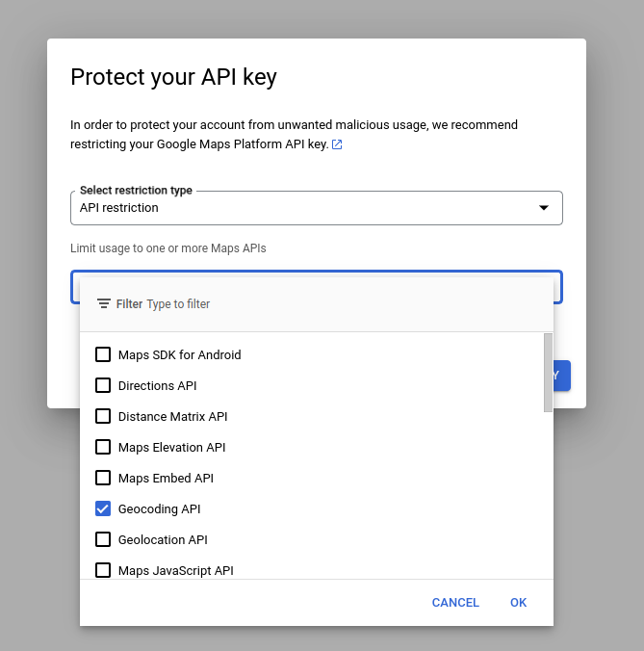Image resolution: width=644 pixels, height=651 pixels.
Task: Click the partially hidden blue dialog button
Action: point(562,376)
